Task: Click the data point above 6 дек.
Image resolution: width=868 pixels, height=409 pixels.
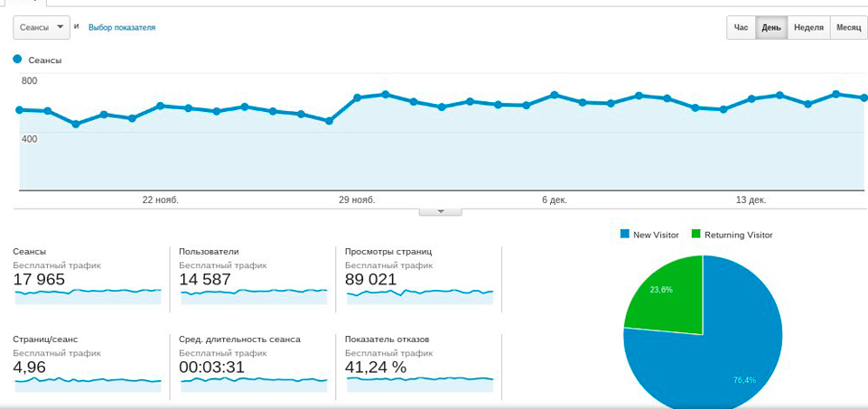Action: 555,95
